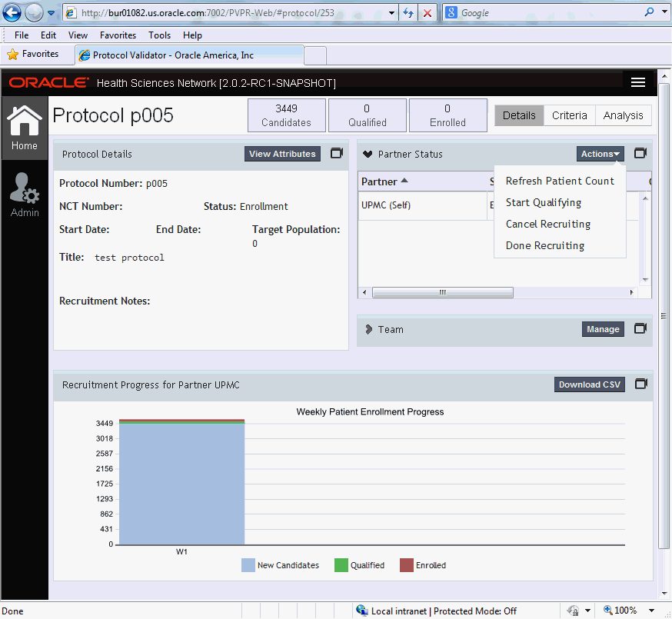
Task: Switch to the Analysis tab
Action: click(623, 115)
